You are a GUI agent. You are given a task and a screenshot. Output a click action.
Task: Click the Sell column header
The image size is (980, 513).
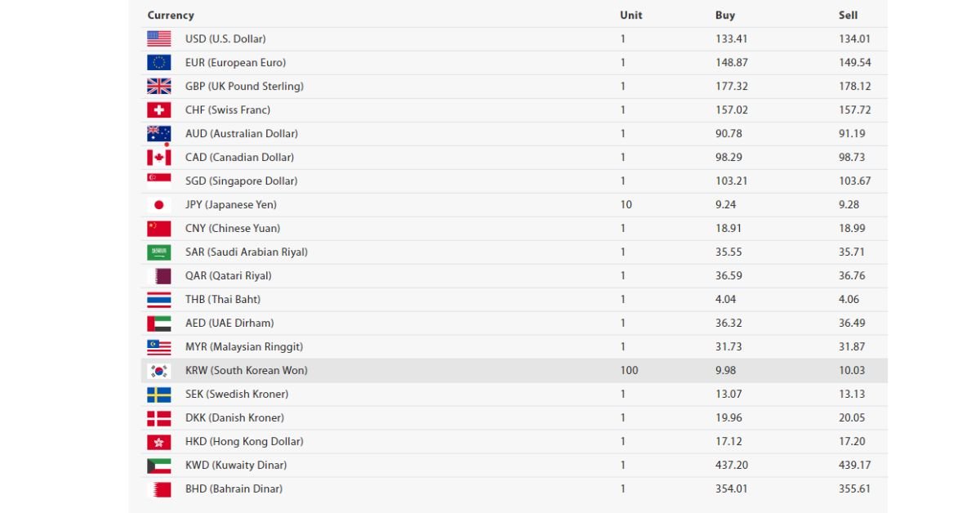tap(849, 15)
